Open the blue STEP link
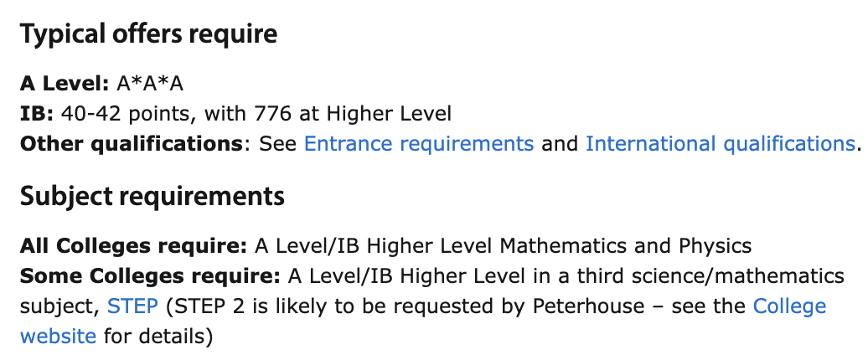The height and width of the screenshot is (360, 868). click(x=132, y=306)
